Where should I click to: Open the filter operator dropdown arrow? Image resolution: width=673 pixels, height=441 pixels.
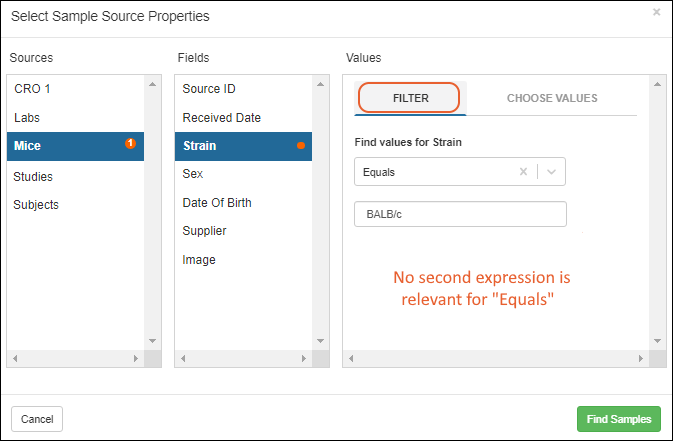pos(552,172)
